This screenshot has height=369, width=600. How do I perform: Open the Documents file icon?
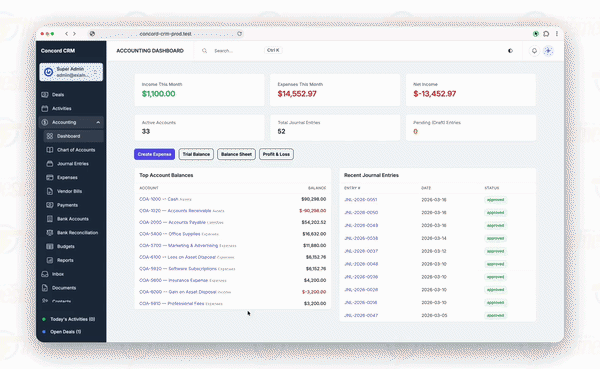coord(45,287)
